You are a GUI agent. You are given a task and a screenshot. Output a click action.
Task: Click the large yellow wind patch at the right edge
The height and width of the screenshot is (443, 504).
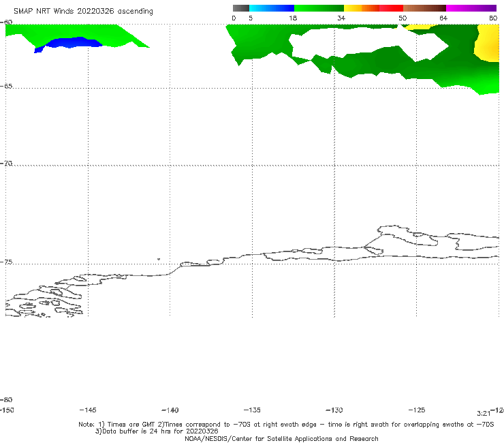pyautogui.click(x=488, y=44)
